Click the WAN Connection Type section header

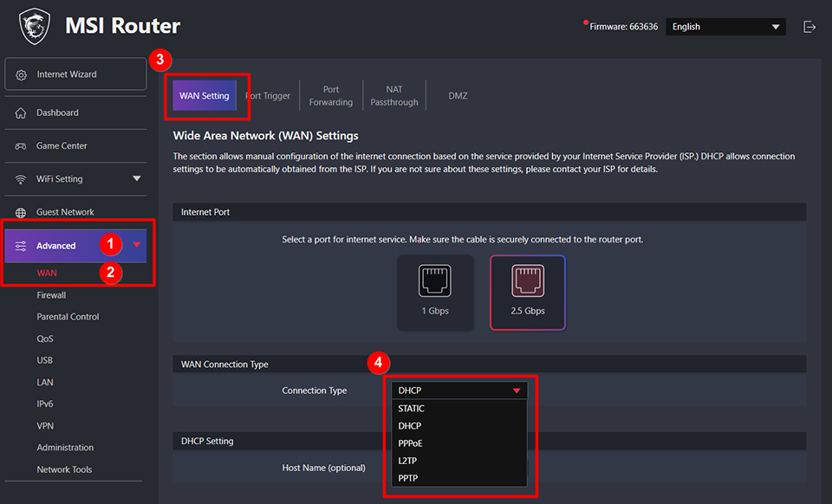pyautogui.click(x=489, y=364)
